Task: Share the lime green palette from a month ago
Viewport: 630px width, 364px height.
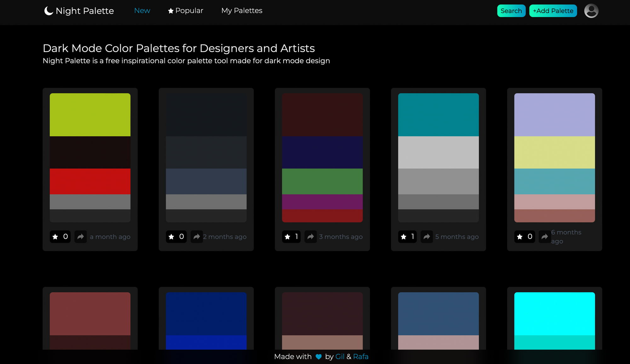Action: pos(81,236)
